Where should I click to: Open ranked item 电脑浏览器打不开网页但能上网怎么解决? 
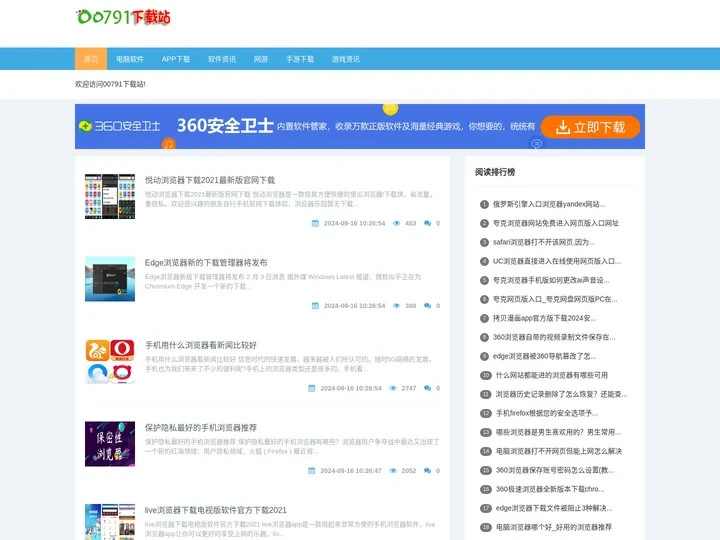tap(559, 451)
